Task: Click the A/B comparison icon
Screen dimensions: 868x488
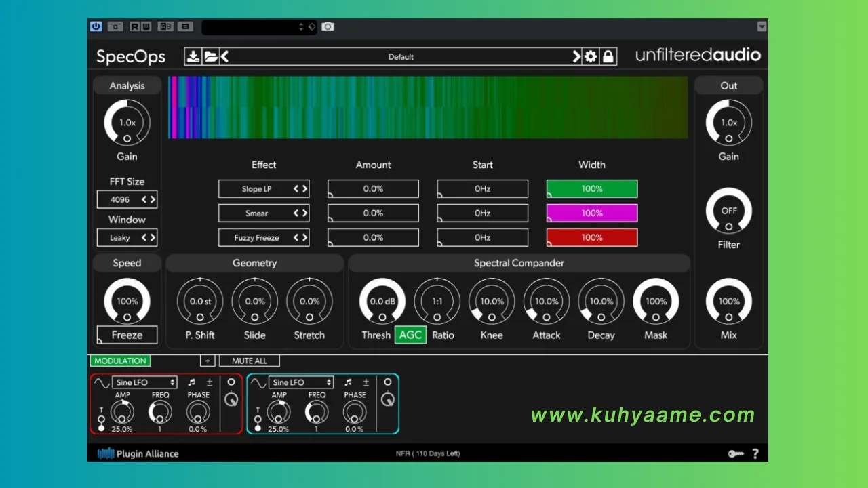Action: pos(165,26)
